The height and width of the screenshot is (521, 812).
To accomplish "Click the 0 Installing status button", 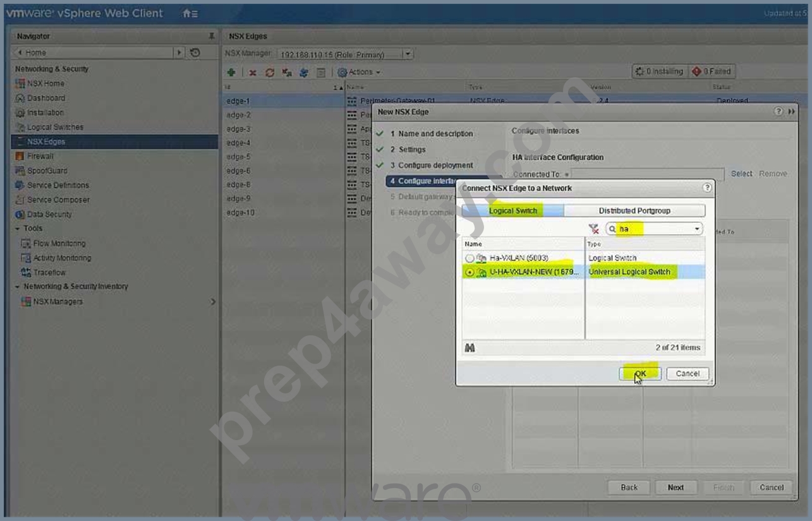I will pos(659,71).
